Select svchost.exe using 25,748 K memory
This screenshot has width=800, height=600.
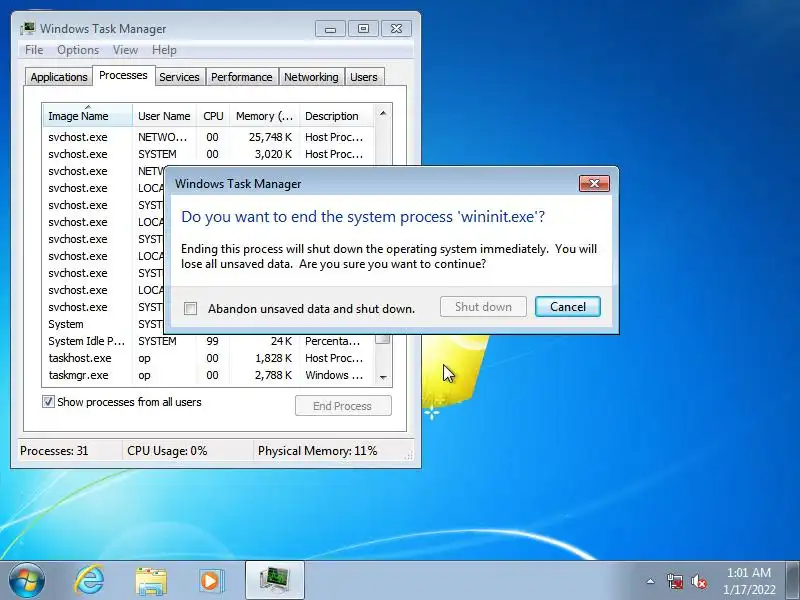pyautogui.click(x=208, y=137)
